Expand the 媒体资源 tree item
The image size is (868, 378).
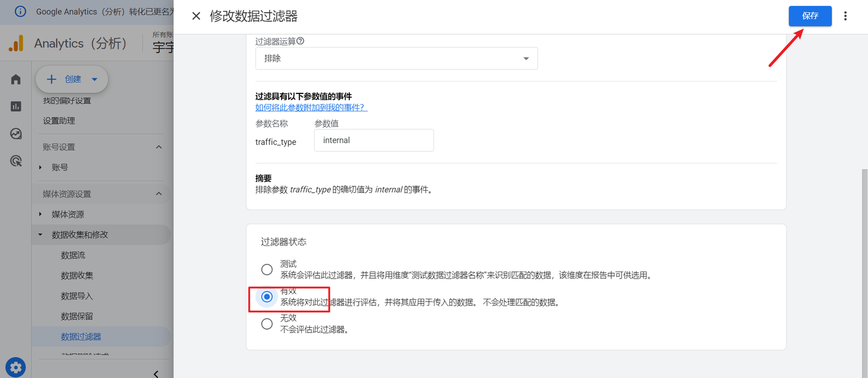40,214
